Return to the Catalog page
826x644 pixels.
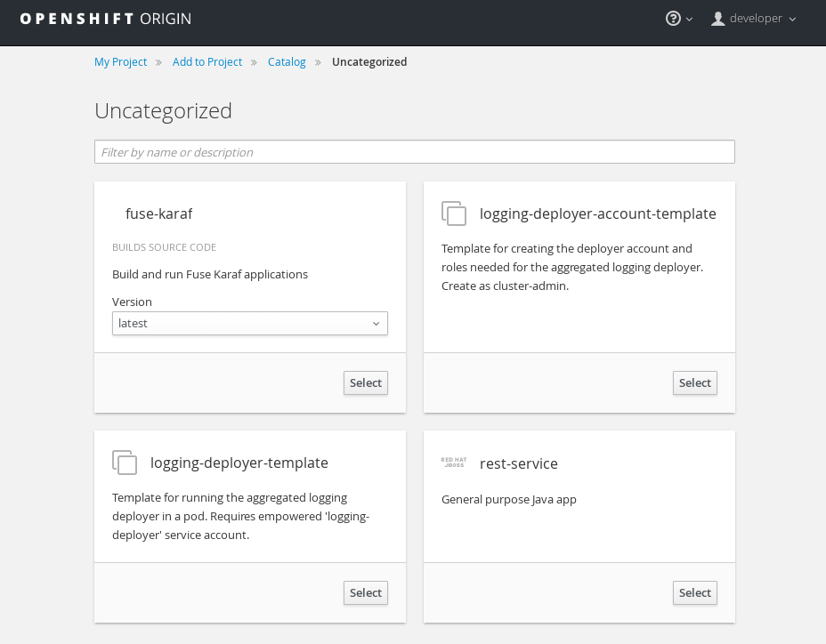pos(287,61)
